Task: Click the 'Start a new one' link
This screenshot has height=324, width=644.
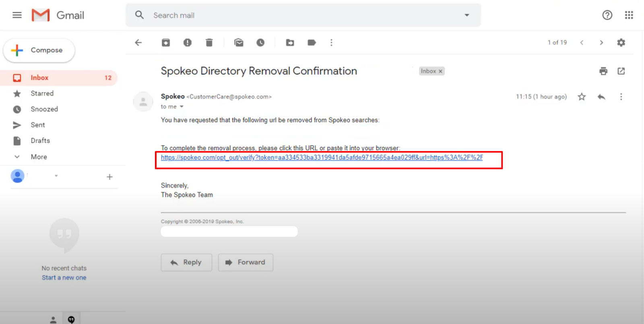Action: tap(64, 278)
